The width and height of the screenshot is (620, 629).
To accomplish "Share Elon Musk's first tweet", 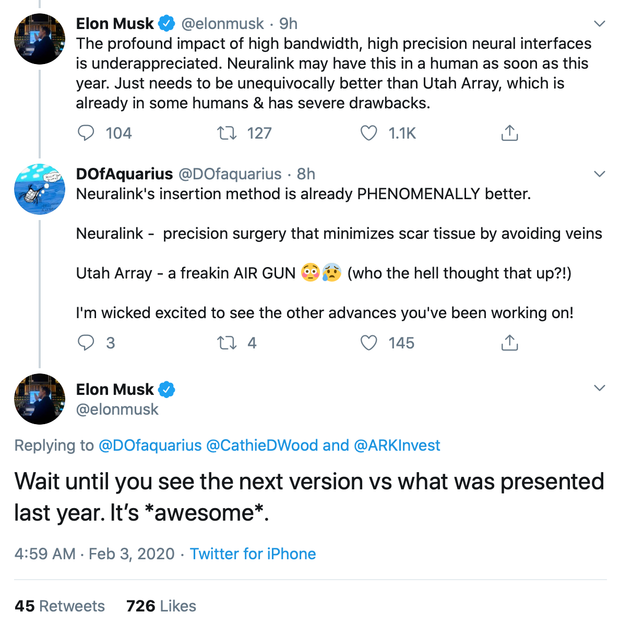I will (x=509, y=133).
